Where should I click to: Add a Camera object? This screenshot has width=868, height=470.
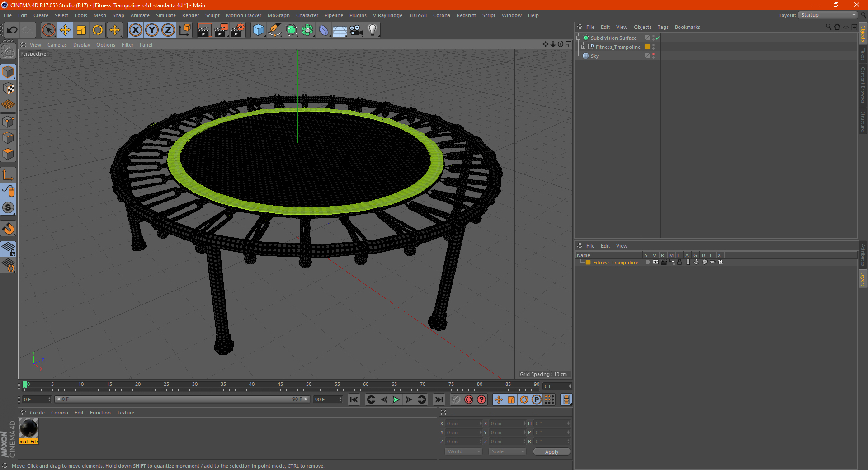pos(356,30)
